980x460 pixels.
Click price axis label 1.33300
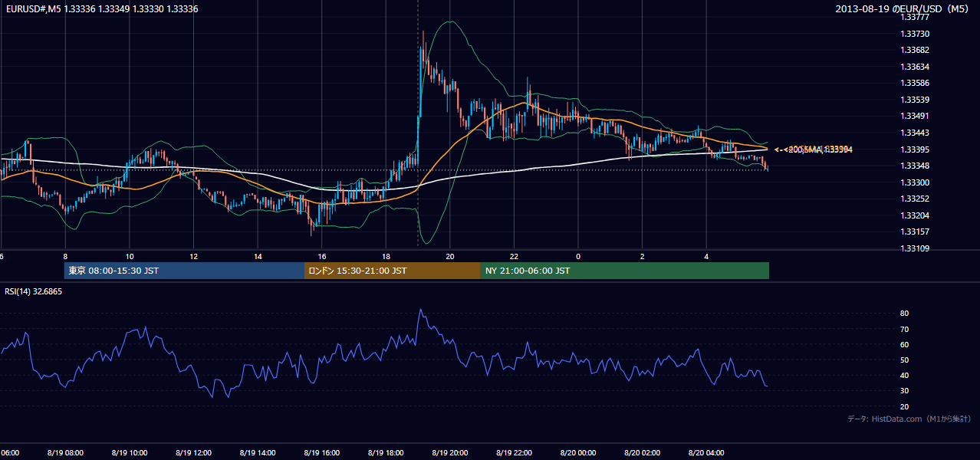point(914,182)
